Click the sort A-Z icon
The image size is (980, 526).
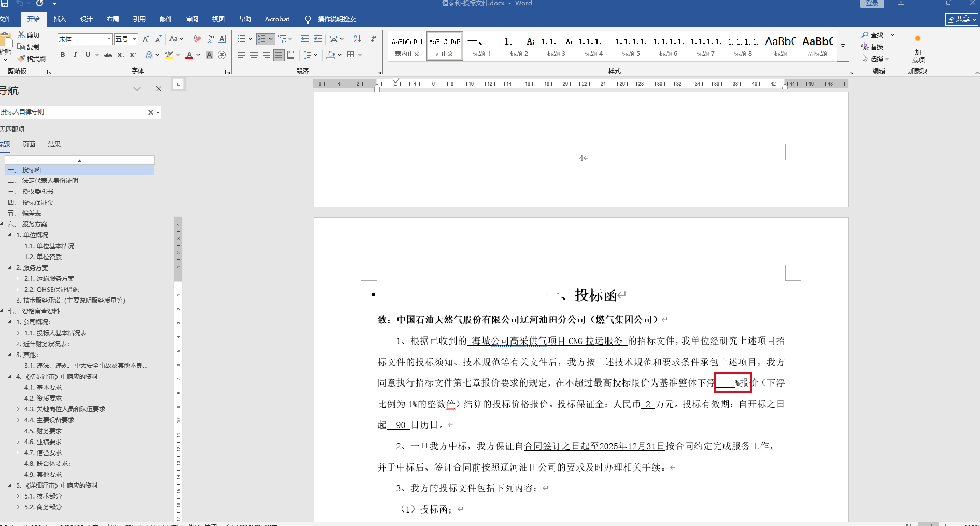(357, 39)
